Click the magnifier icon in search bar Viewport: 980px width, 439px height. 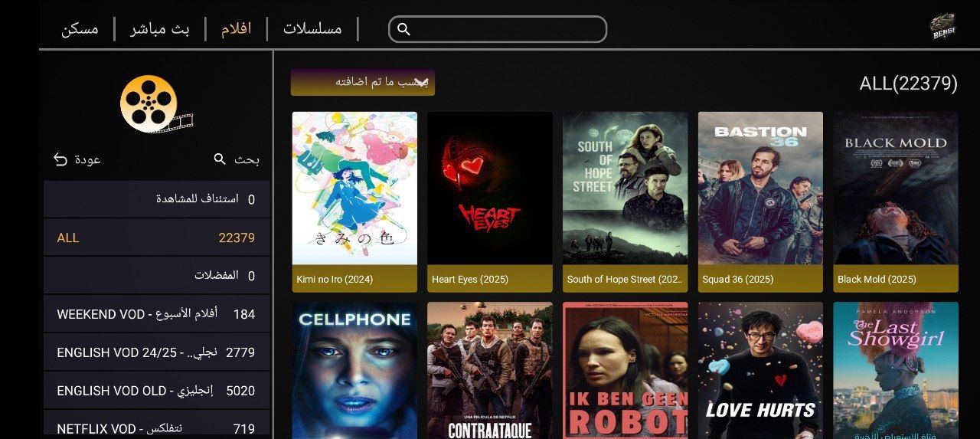click(404, 29)
